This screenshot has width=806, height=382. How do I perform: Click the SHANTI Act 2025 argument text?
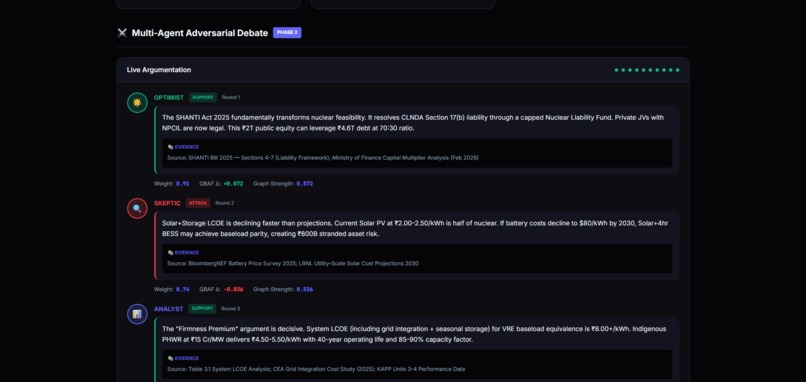413,123
